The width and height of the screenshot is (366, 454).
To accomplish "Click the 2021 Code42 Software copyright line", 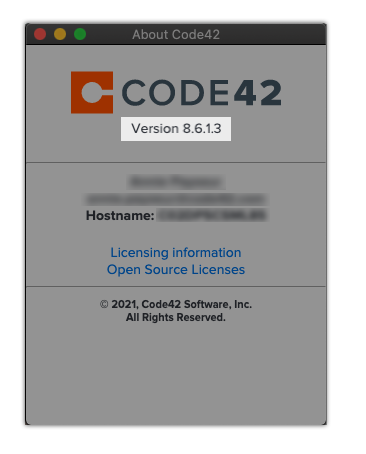I will [x=176, y=304].
